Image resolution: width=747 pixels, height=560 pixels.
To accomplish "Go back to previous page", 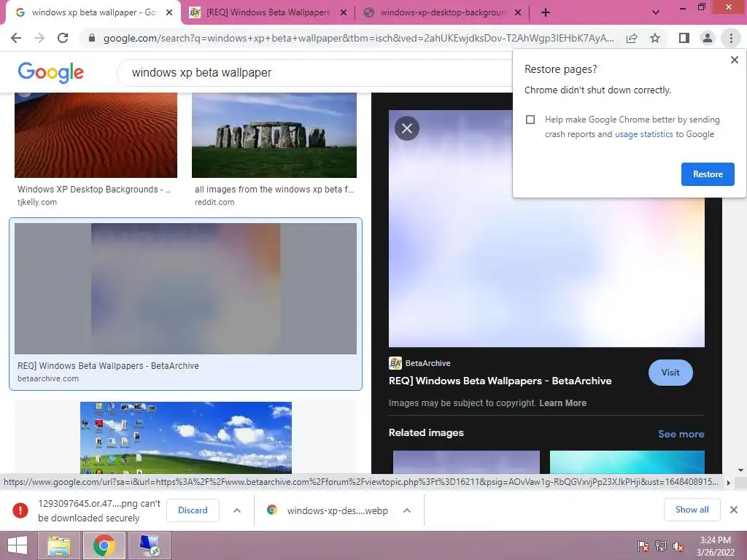I will click(16, 38).
